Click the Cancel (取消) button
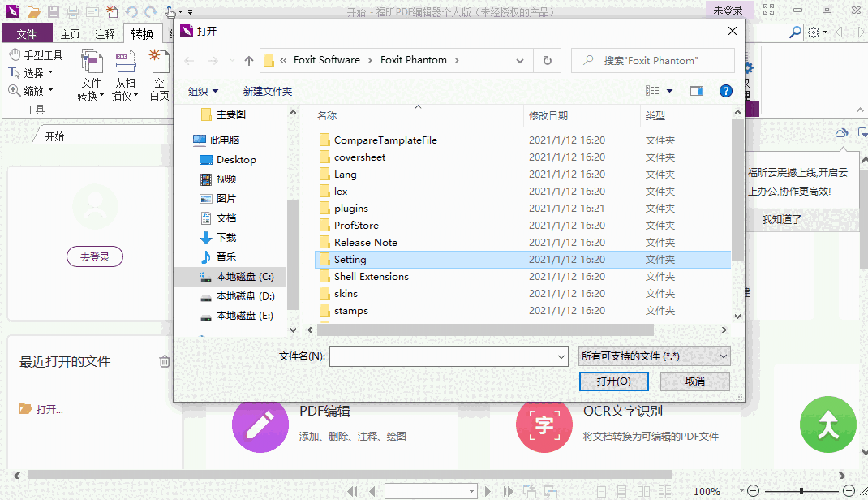 coord(694,381)
